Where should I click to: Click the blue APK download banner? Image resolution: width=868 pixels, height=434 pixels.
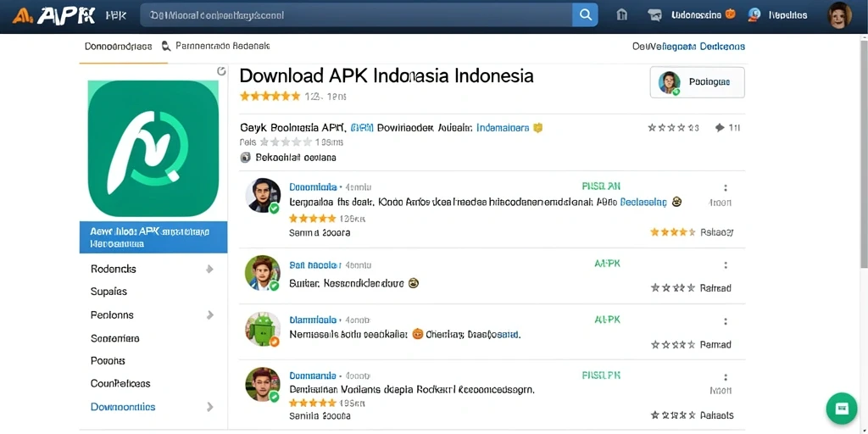(153, 237)
